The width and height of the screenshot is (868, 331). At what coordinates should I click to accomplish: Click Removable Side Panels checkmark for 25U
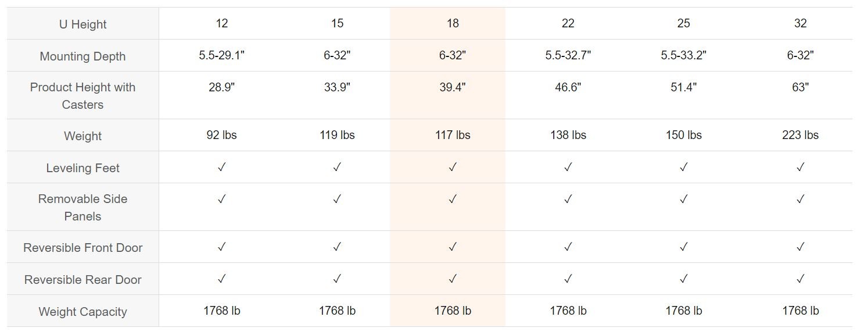683,199
